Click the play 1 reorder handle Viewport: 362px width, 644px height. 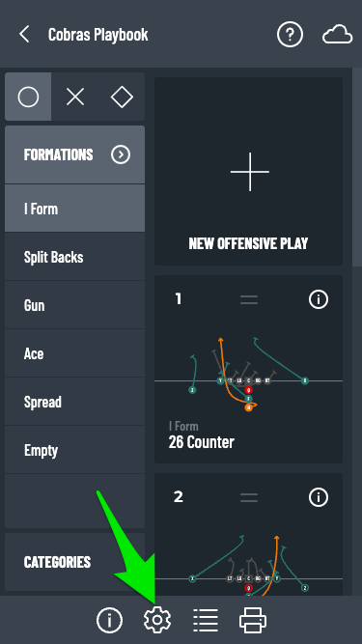tap(249, 300)
